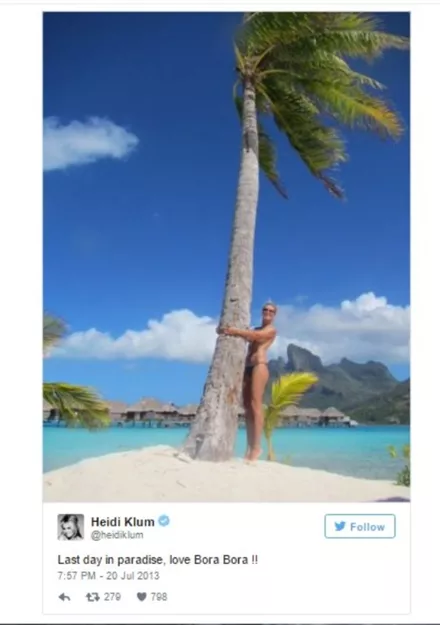
Task: Click the reply arrow icon
Action: (65, 597)
